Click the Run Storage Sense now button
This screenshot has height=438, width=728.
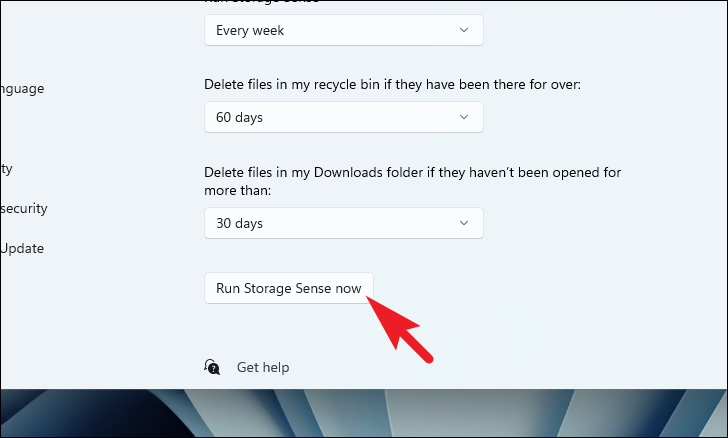tap(289, 288)
